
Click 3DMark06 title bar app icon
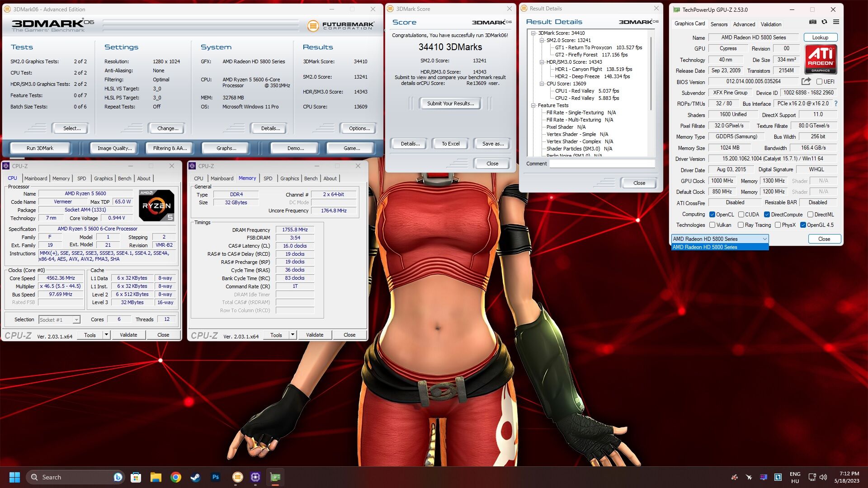7,9
